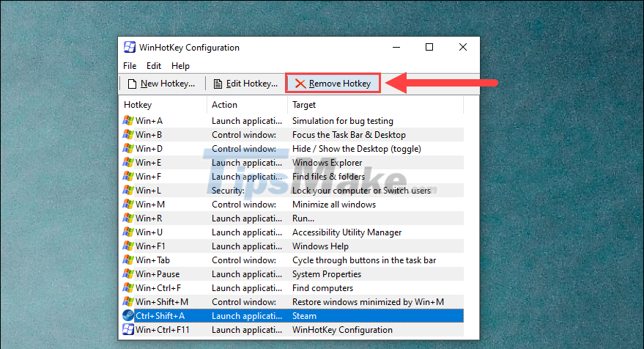Click target 'Hide / Show the Desktop (toggle)'
The width and height of the screenshot is (644, 349).
(357, 149)
